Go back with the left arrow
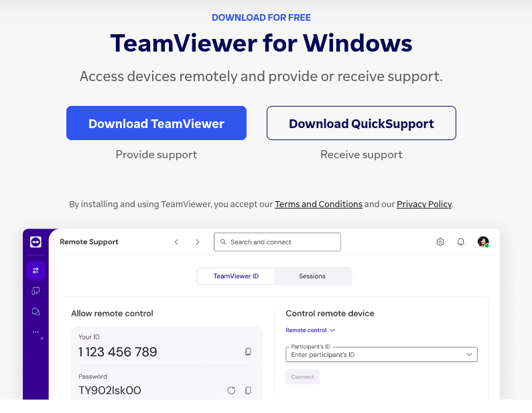Image resolution: width=532 pixels, height=413 pixels. point(176,242)
